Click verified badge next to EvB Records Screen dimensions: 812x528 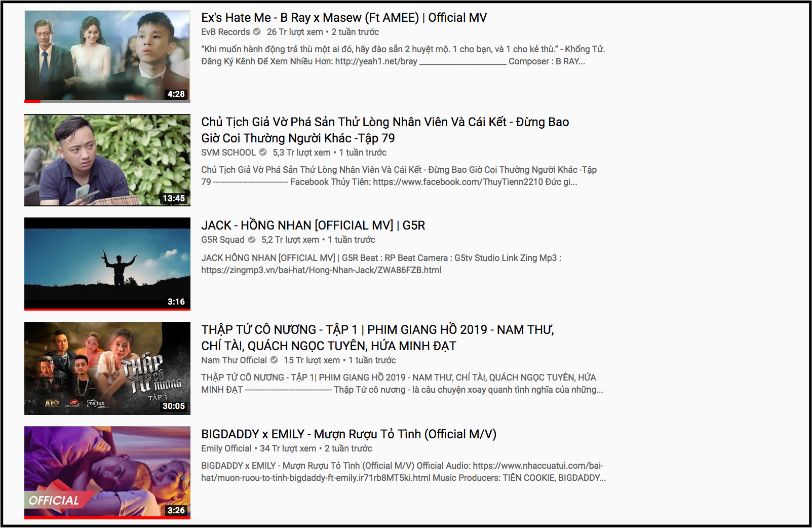(257, 32)
